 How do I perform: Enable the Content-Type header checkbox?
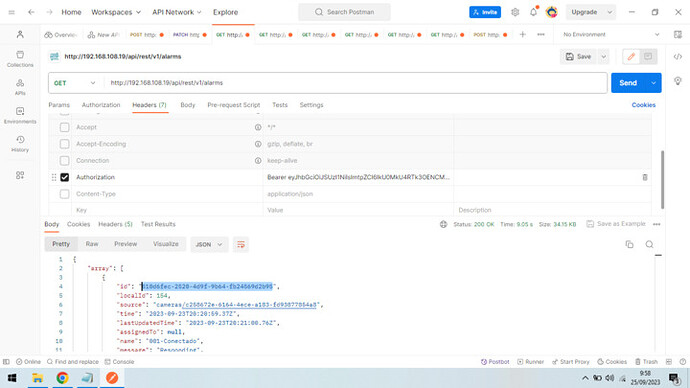tap(64, 194)
